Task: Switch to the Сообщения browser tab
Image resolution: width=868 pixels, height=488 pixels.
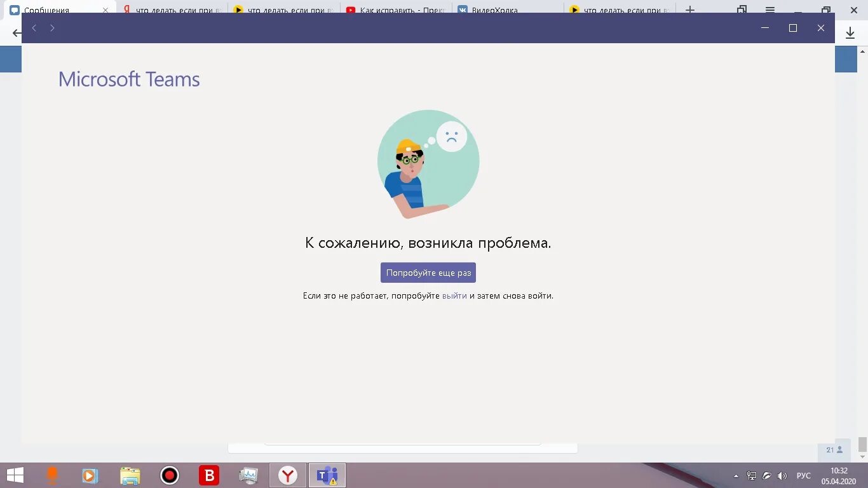Action: 51,10
